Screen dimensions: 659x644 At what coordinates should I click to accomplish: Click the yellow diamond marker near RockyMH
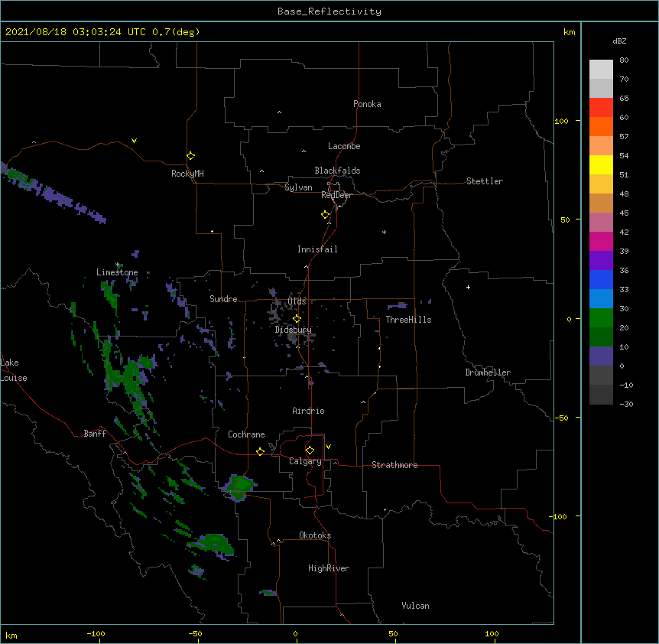[191, 156]
